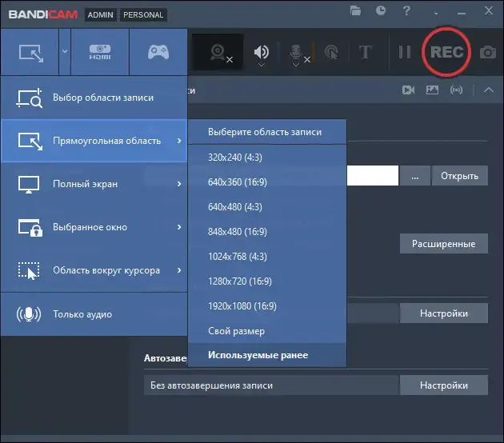Show audio files list icon
The height and width of the screenshot is (443, 504).
[x=456, y=90]
